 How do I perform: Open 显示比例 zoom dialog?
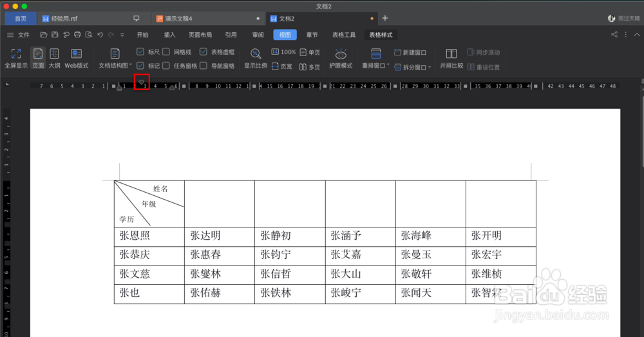tap(256, 59)
